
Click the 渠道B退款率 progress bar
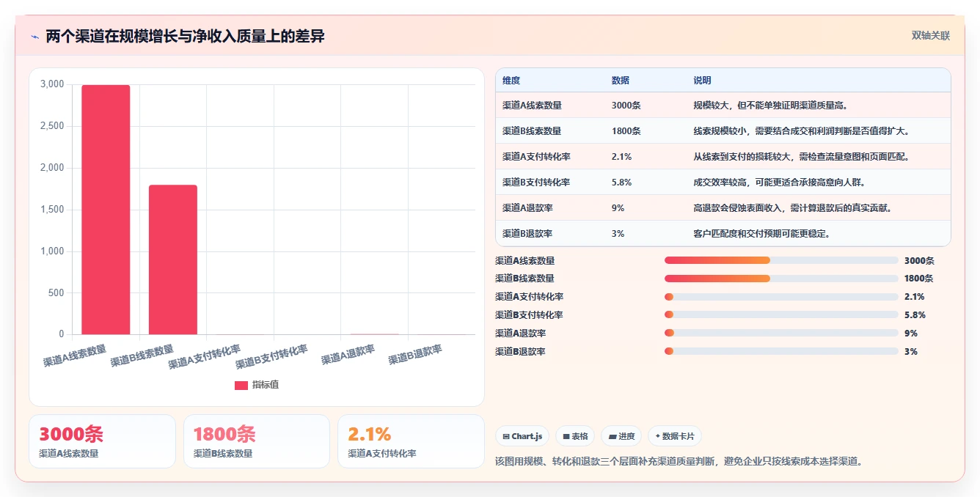(x=781, y=351)
